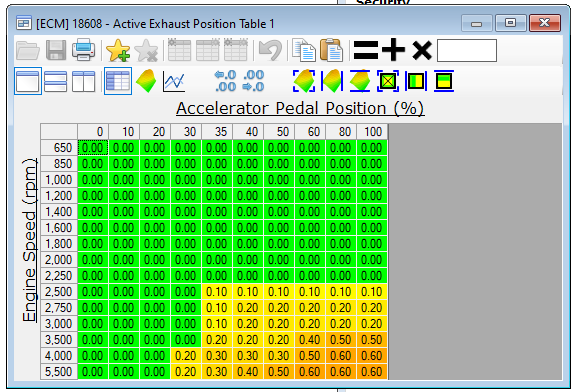Screen dimensions: 577x392
Task: Select the 0 pedal position column header
Action: click(93, 132)
